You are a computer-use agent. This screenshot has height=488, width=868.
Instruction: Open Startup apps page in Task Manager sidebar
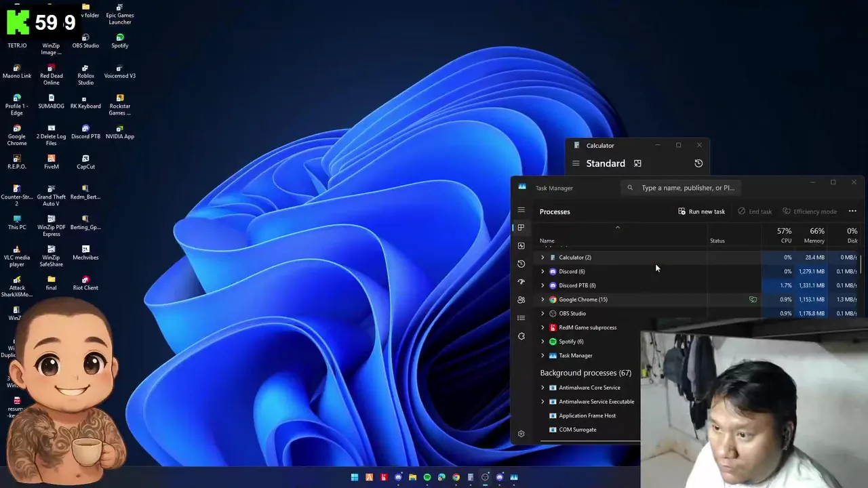click(x=521, y=281)
